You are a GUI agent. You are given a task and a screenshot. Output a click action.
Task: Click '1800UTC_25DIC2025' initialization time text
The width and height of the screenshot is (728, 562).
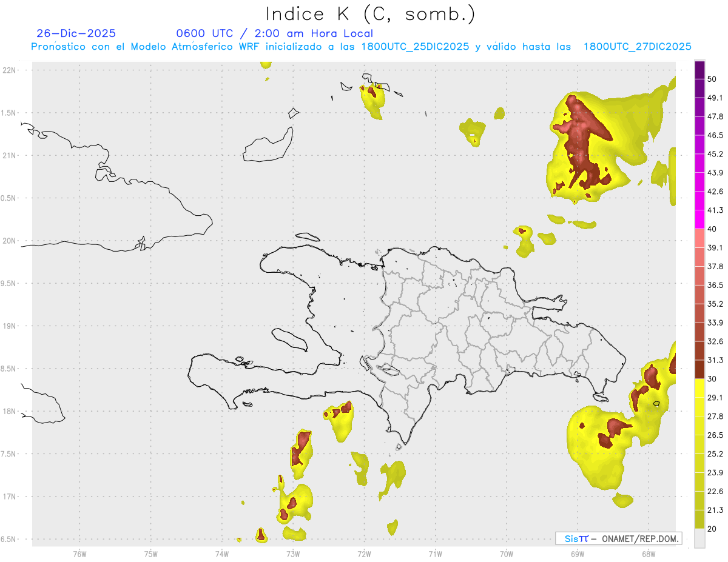(x=415, y=47)
